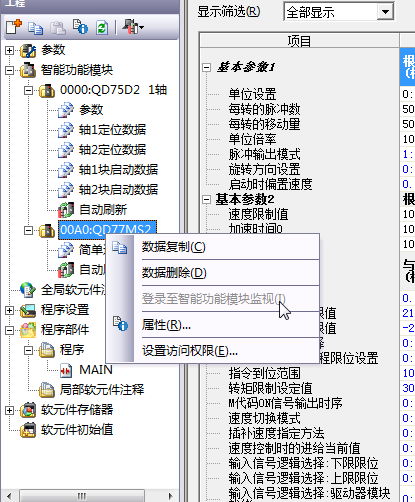
Task: Select the 轴1定位数据 tree item
Action: tap(112, 130)
